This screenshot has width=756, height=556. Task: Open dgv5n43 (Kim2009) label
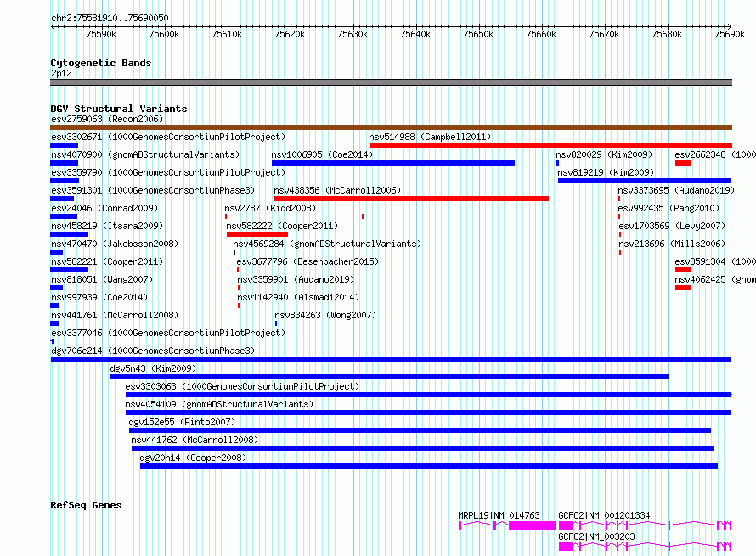pyautogui.click(x=153, y=368)
